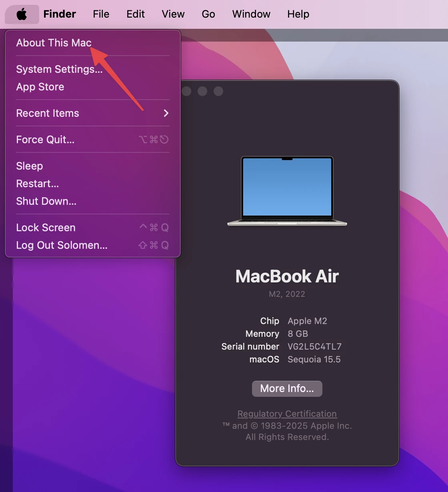Open the Window menu
The width and height of the screenshot is (448, 492).
point(251,14)
